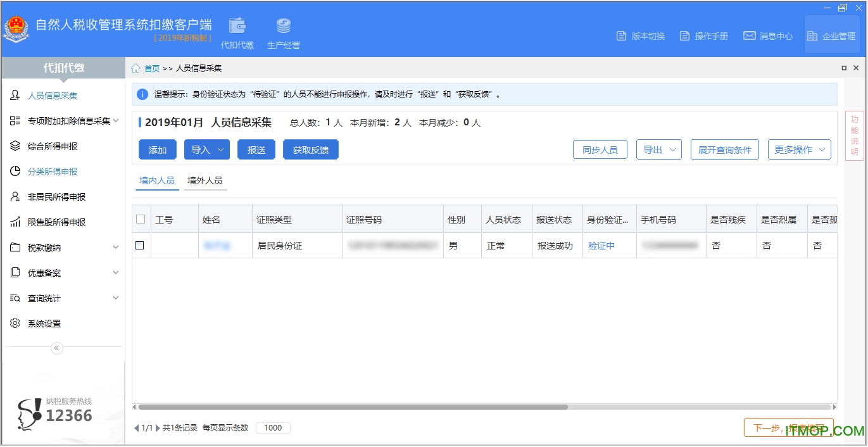Select all rows with header checkbox
Viewport: 868px width, 447px height.
[x=141, y=219]
